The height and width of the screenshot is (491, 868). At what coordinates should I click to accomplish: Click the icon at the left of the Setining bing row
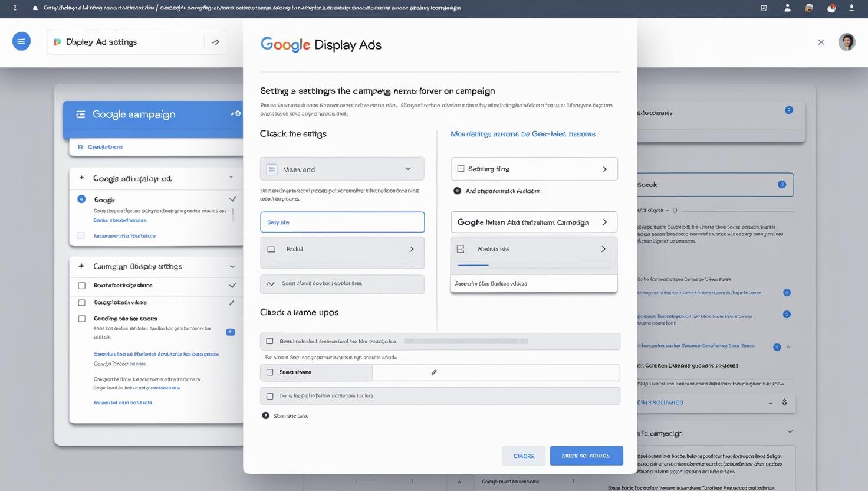click(461, 169)
